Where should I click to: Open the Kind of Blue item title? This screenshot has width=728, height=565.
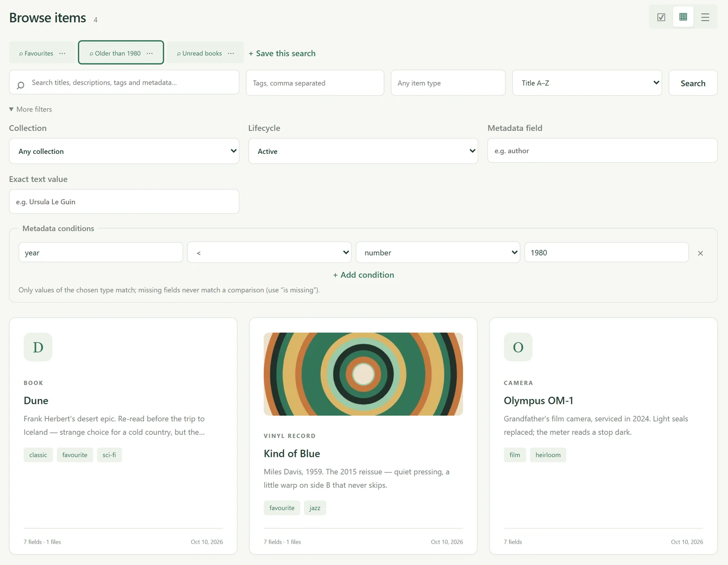[292, 454]
